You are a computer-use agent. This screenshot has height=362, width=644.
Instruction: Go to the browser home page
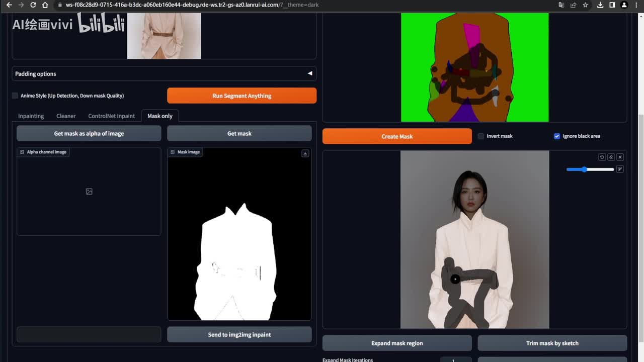(45, 5)
